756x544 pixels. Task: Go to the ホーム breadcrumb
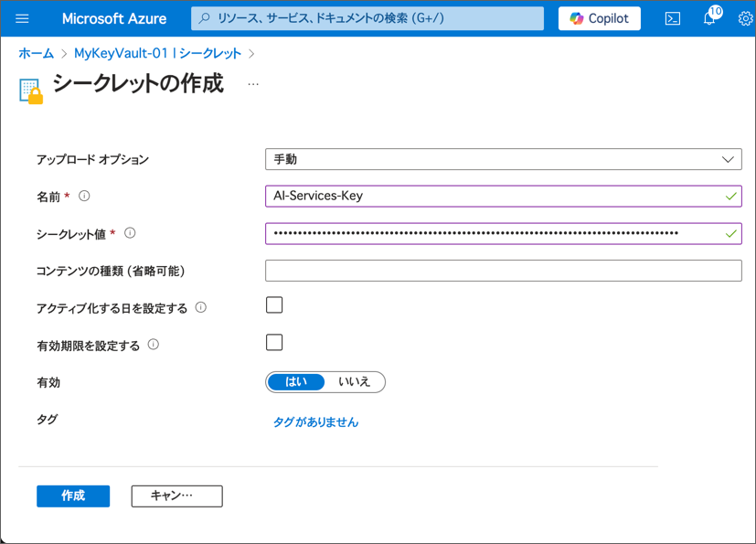coord(37,53)
